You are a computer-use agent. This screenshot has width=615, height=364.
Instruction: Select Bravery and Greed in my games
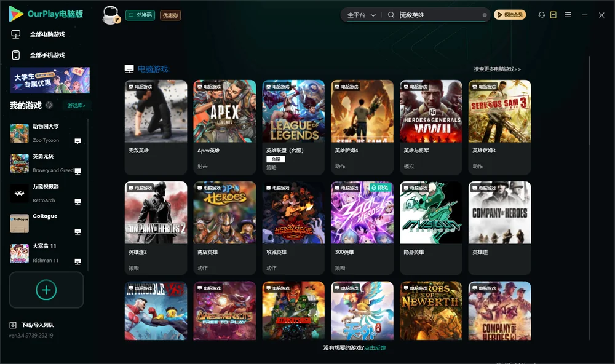click(x=46, y=163)
